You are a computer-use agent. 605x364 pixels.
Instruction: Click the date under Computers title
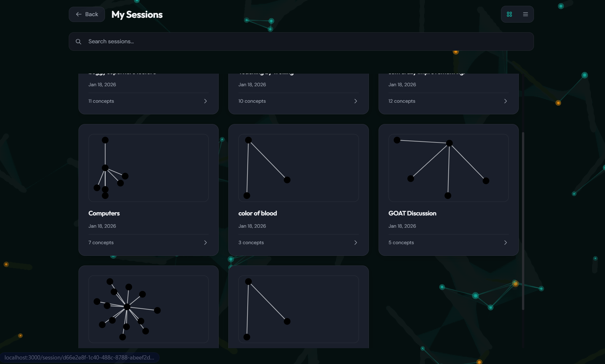click(102, 226)
